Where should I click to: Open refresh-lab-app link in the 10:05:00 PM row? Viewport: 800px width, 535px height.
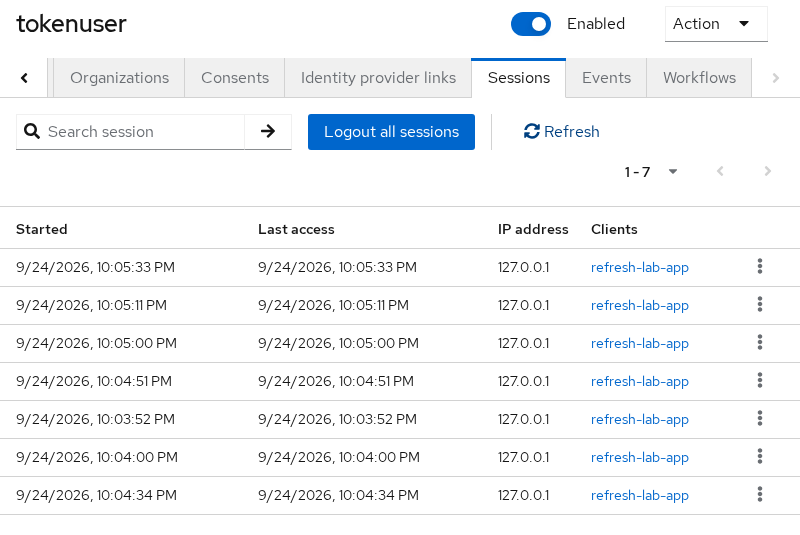[640, 344]
